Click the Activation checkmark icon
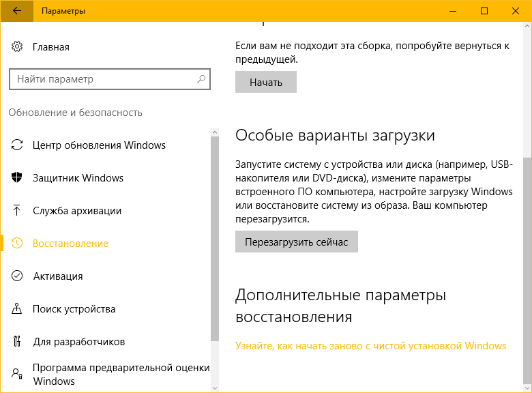The height and width of the screenshot is (393, 532). [x=17, y=276]
